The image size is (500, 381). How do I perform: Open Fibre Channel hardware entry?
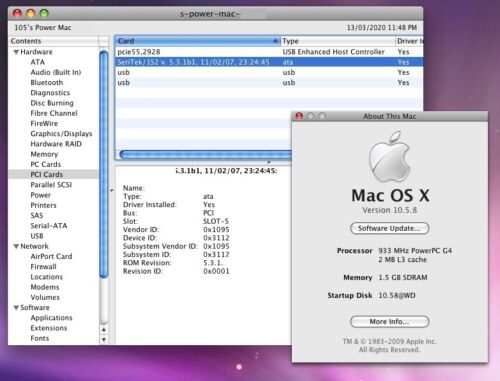[x=54, y=113]
